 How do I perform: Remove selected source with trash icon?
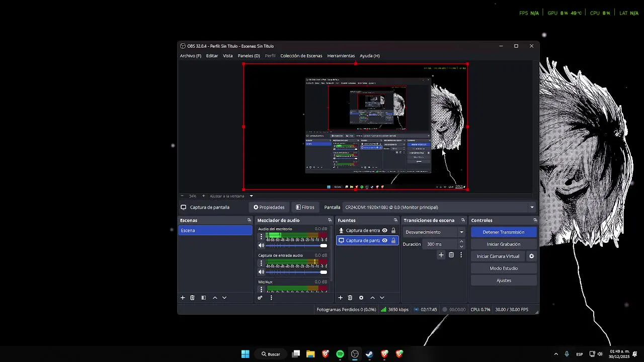click(350, 298)
